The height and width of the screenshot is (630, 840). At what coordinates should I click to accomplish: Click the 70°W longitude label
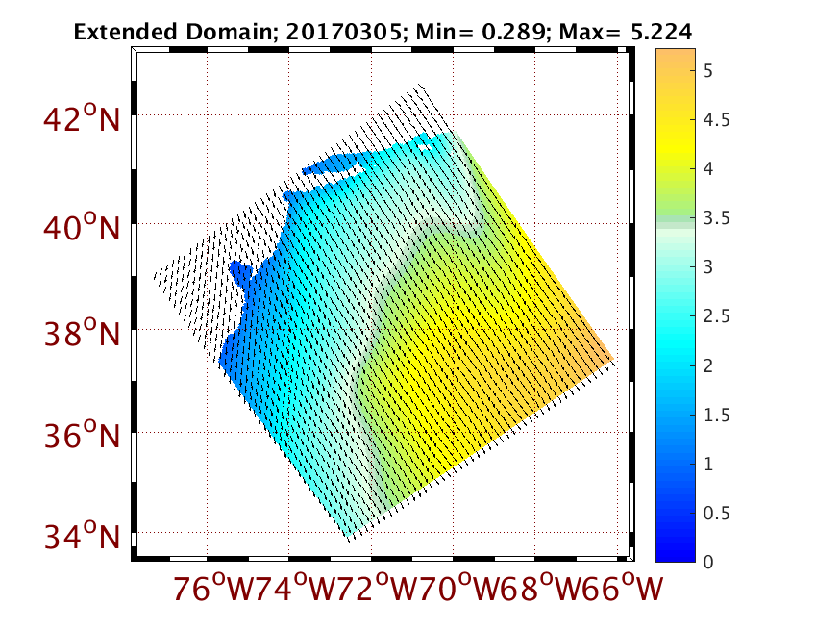[x=458, y=588]
